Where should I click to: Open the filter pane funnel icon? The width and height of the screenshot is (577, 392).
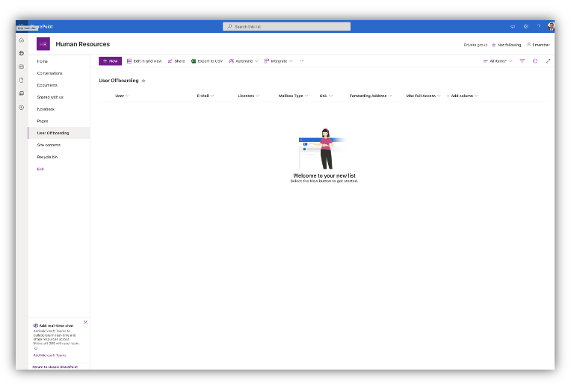point(522,61)
